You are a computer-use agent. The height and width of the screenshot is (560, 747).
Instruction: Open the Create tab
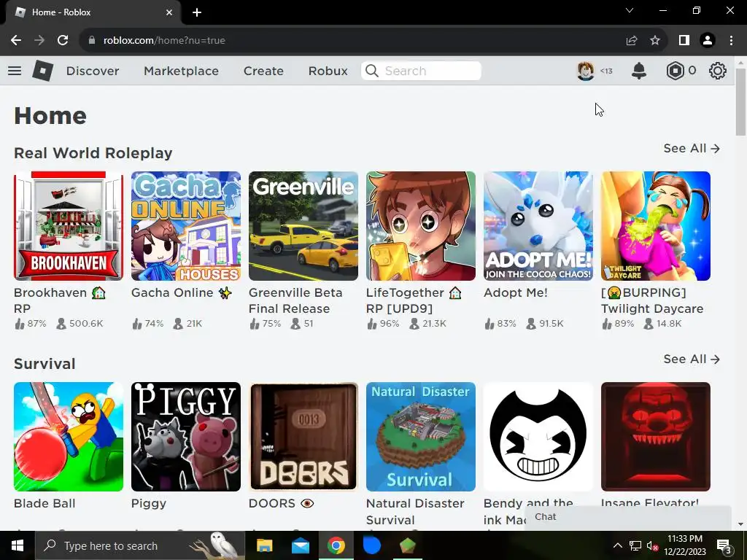pyautogui.click(x=263, y=71)
